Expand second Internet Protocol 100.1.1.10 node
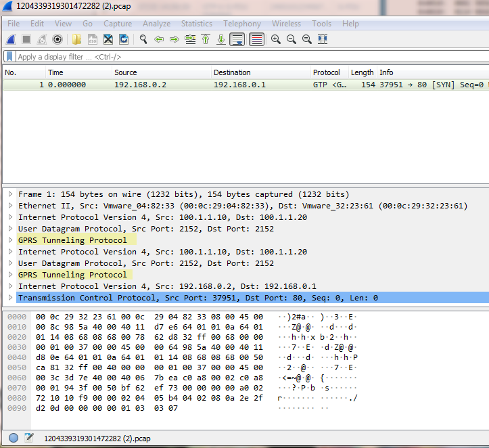Image resolution: width=489 pixels, height=448 pixels. 10,252
